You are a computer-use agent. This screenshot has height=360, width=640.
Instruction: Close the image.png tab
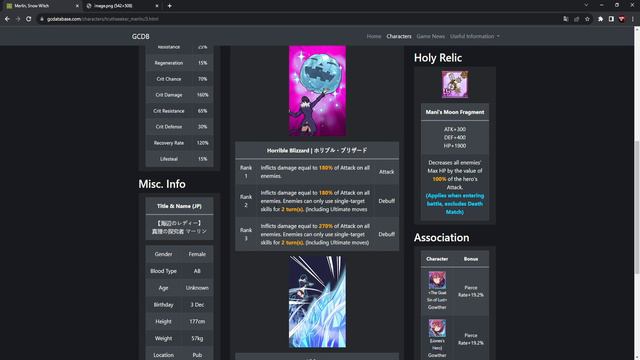tap(157, 6)
